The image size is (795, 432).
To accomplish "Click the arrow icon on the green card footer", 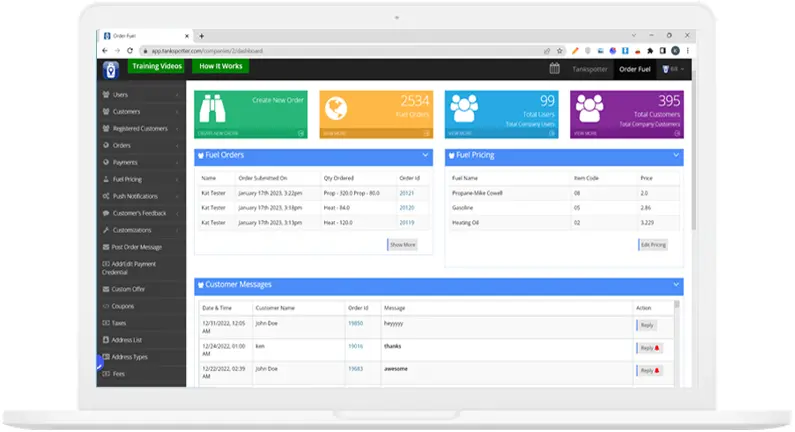I will click(x=301, y=133).
